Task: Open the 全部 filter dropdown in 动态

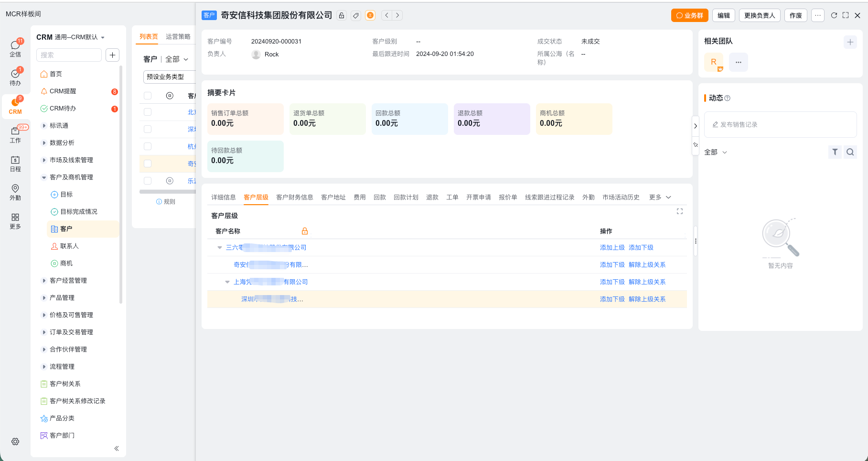Action: (716, 152)
